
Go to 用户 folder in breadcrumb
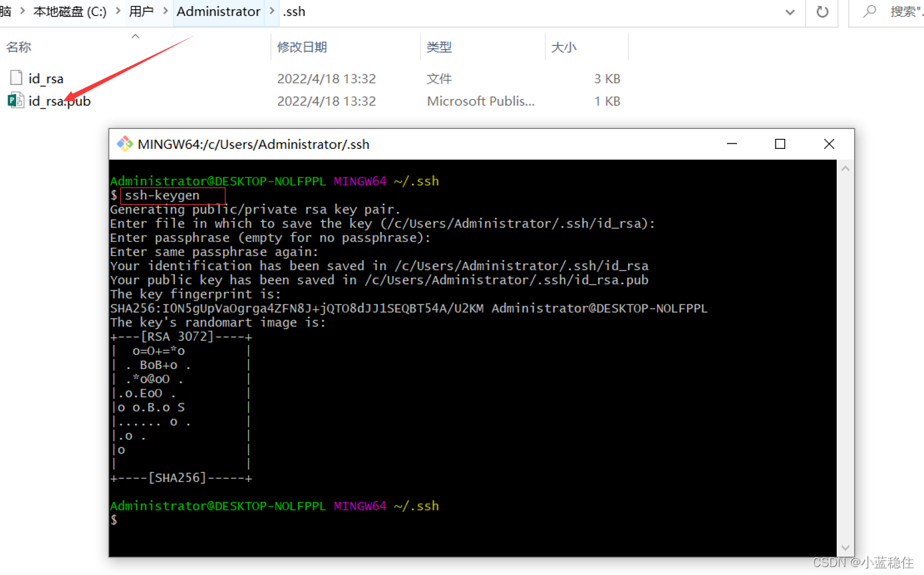(141, 11)
